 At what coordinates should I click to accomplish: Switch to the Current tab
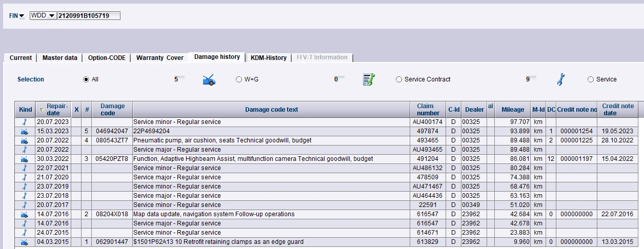(21, 58)
